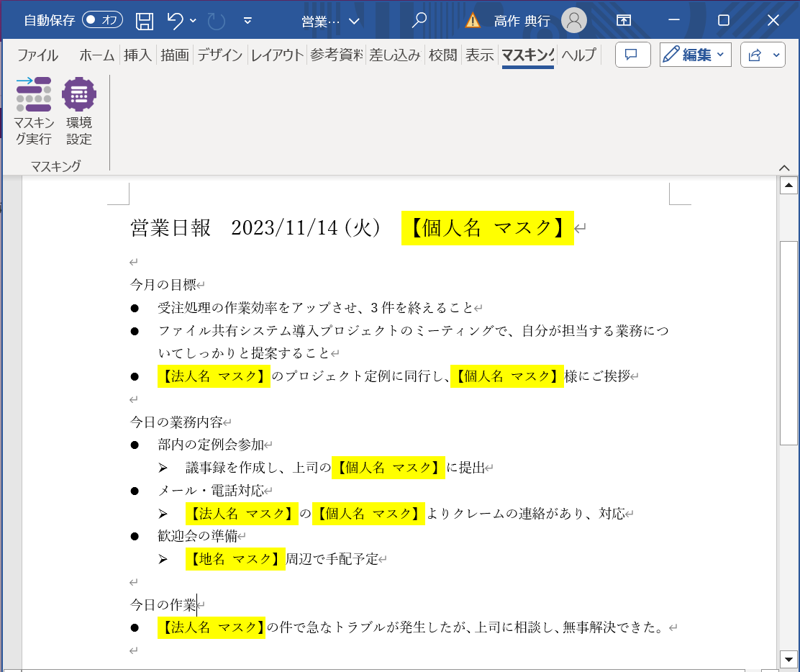Screen dimensions: 800x672
Task: Switch to the 差し込み tab
Action: [x=394, y=55]
